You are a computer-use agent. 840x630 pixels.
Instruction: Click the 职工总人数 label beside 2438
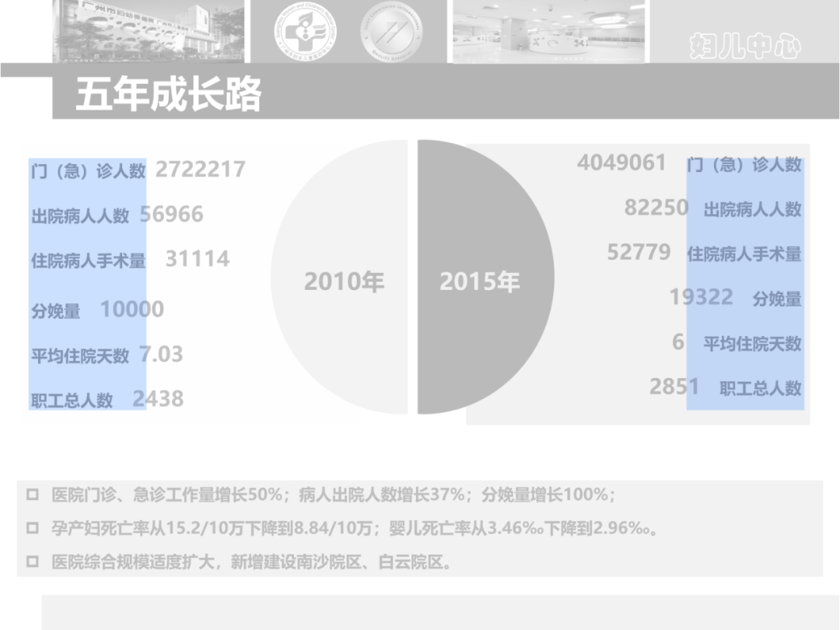(72, 401)
